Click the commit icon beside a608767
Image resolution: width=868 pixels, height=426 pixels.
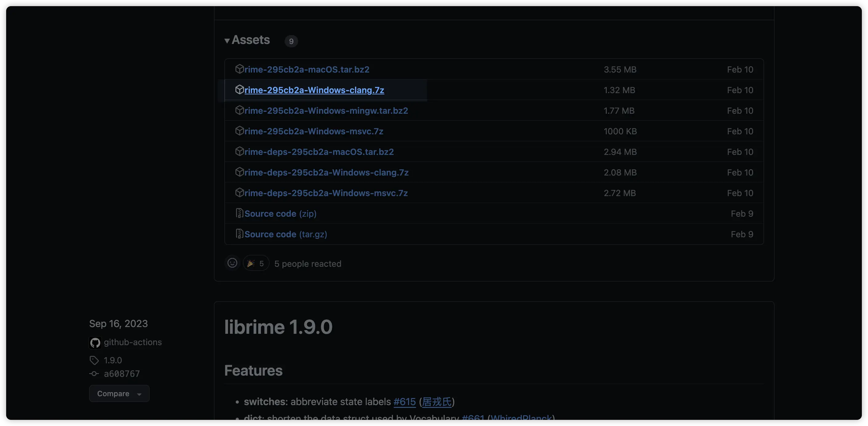tap(94, 374)
